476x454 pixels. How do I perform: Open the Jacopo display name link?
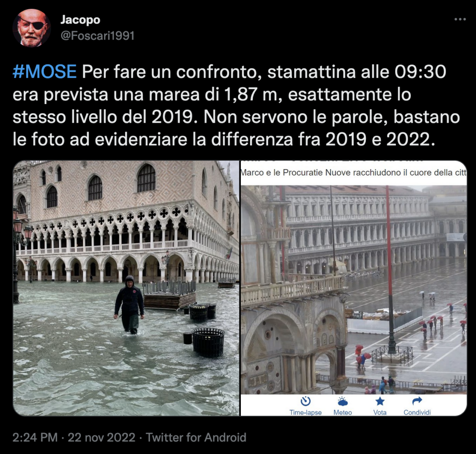(80, 20)
